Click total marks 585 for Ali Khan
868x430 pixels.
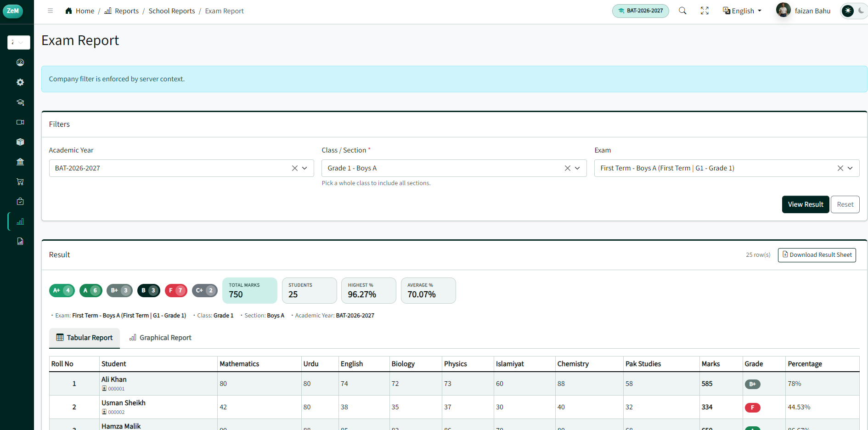[707, 384]
